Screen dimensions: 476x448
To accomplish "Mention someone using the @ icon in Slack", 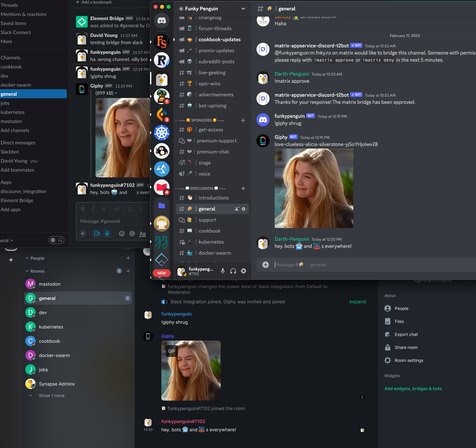I will tap(132, 234).
